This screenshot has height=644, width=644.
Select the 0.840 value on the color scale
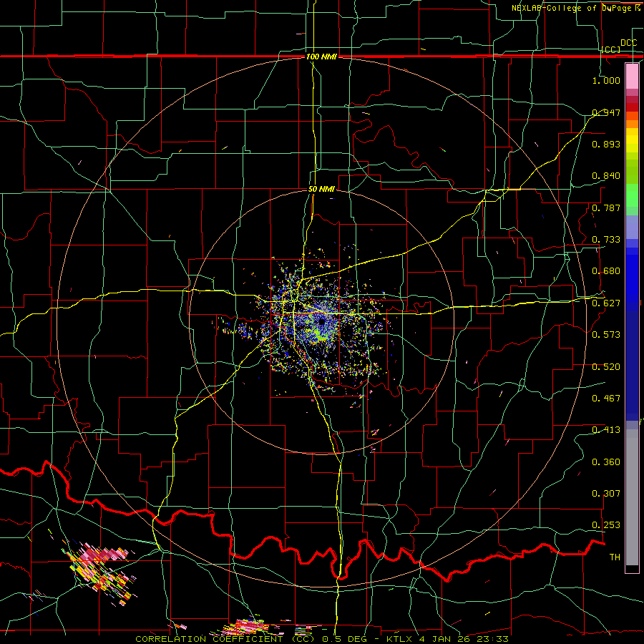pos(606,176)
